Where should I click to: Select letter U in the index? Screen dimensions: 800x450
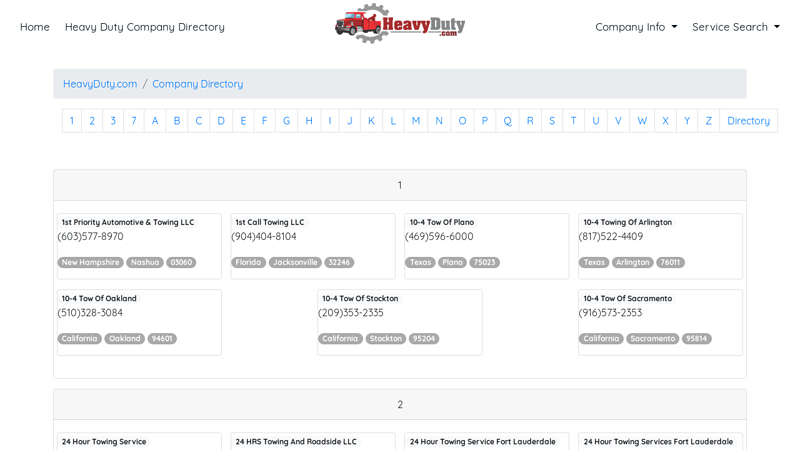[596, 121]
